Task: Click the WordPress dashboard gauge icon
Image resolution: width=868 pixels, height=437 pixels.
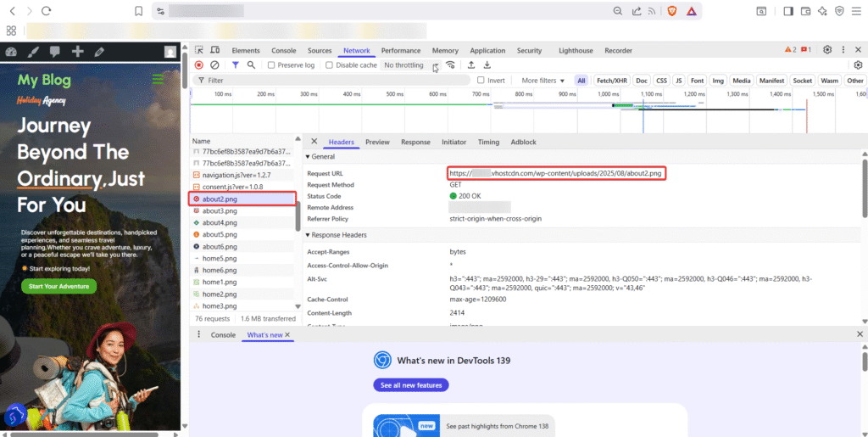Action: (x=12, y=52)
